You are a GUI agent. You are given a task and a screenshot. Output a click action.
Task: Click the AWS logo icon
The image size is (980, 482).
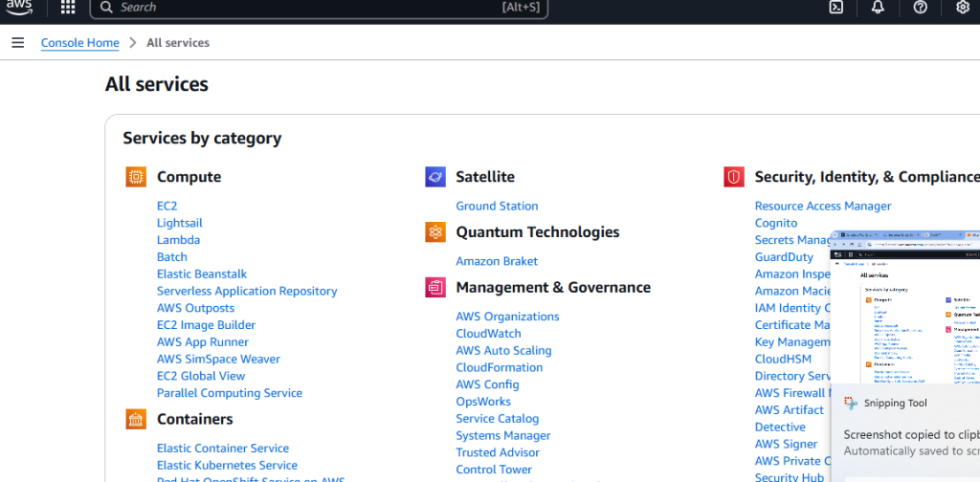coord(19,7)
